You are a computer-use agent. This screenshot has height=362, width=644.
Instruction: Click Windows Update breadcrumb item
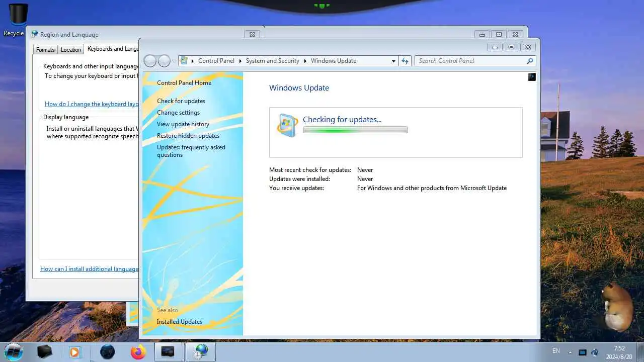pos(334,61)
